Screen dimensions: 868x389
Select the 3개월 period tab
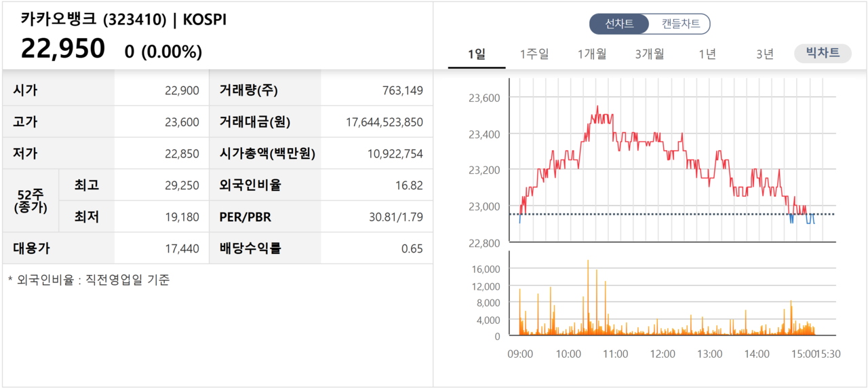point(650,54)
